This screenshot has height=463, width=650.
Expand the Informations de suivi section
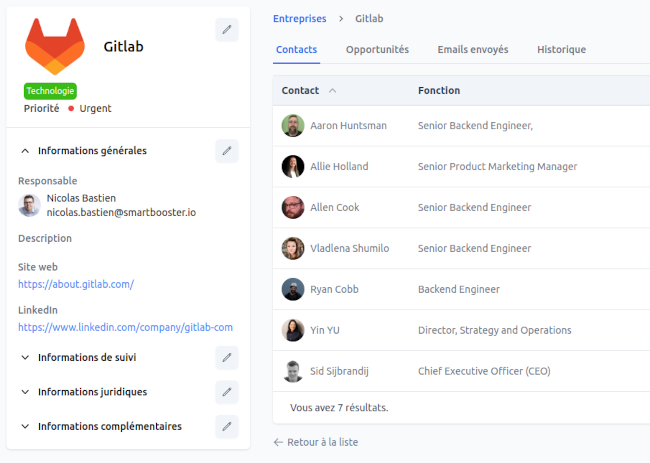click(x=25, y=357)
